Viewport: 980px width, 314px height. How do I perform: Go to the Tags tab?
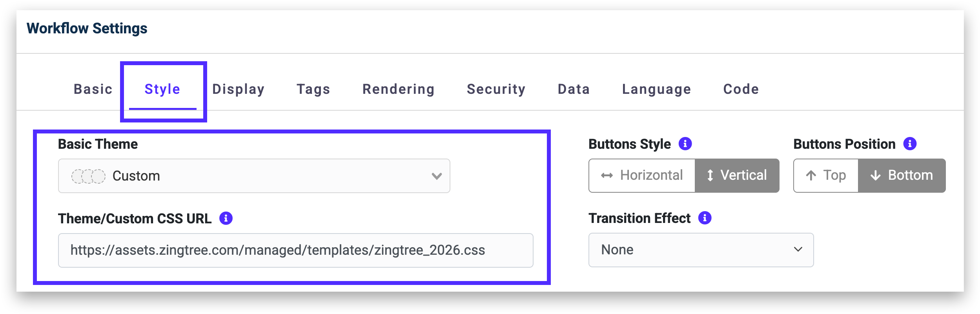313,89
